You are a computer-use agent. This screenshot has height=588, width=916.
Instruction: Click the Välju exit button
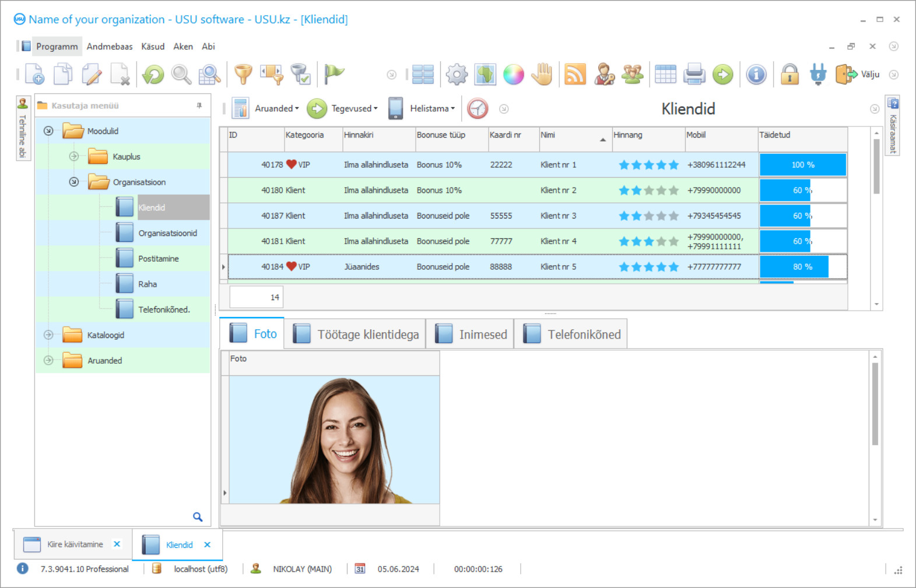tap(857, 74)
